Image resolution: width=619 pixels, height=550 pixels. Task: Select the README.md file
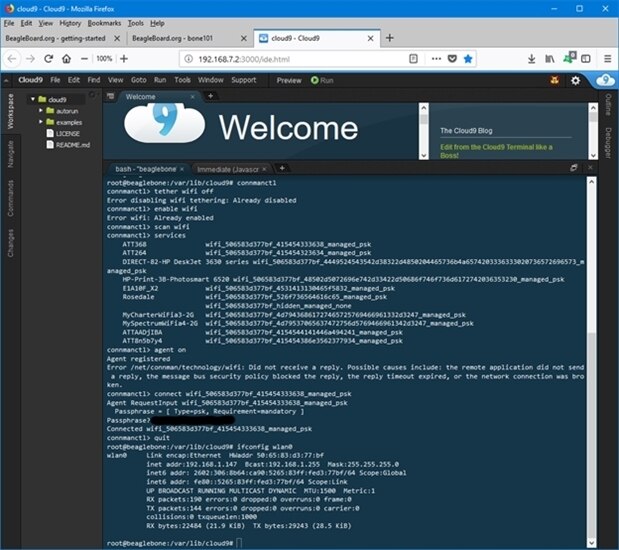(x=68, y=145)
